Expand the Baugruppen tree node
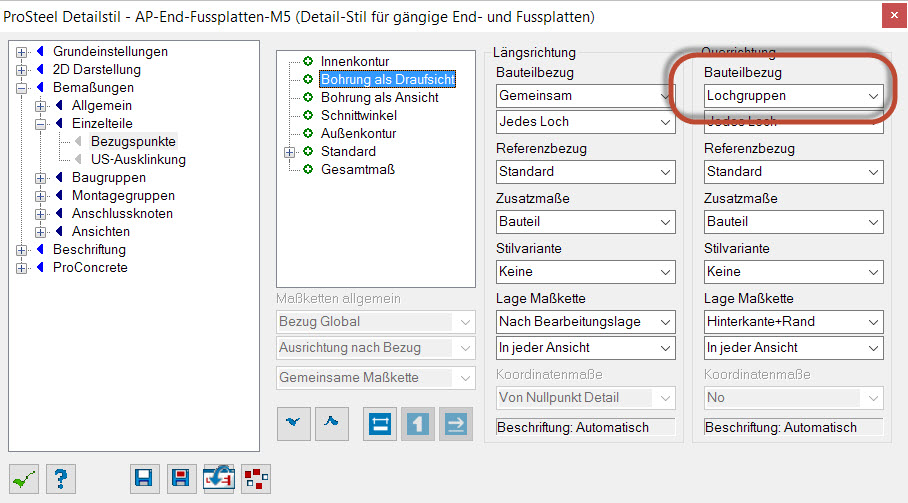 tap(41, 178)
